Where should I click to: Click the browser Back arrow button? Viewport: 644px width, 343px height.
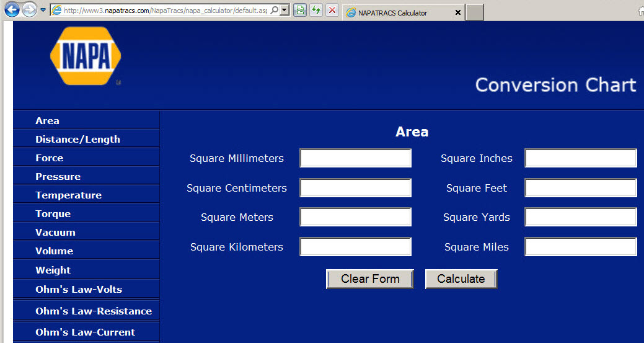tap(12, 10)
